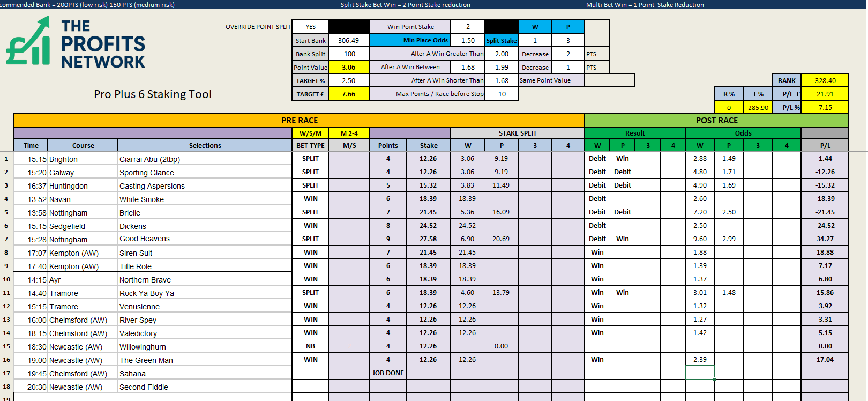This screenshot has height=401, width=868.
Task: Click the Win Point Stake value 2
Action: point(467,27)
